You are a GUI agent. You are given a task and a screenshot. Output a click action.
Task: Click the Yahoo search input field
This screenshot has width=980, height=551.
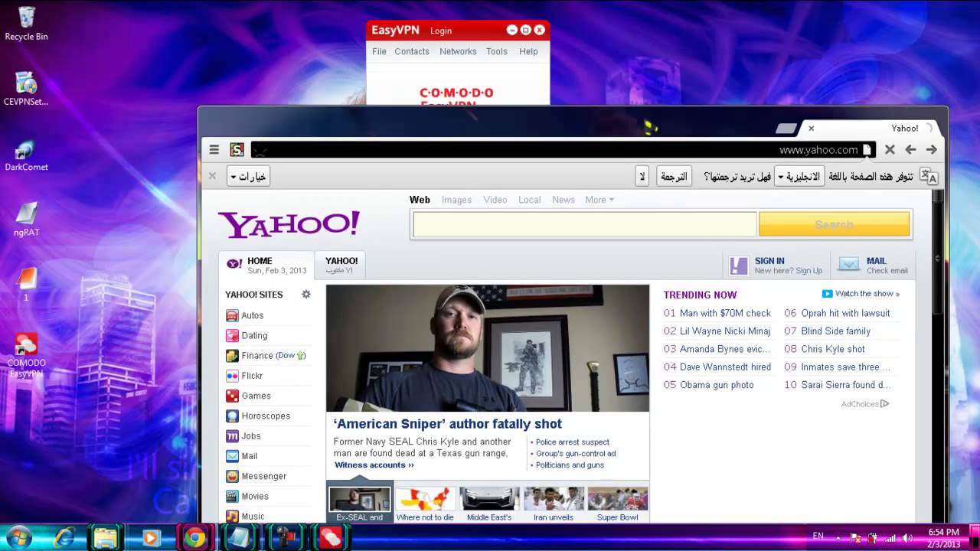point(585,224)
